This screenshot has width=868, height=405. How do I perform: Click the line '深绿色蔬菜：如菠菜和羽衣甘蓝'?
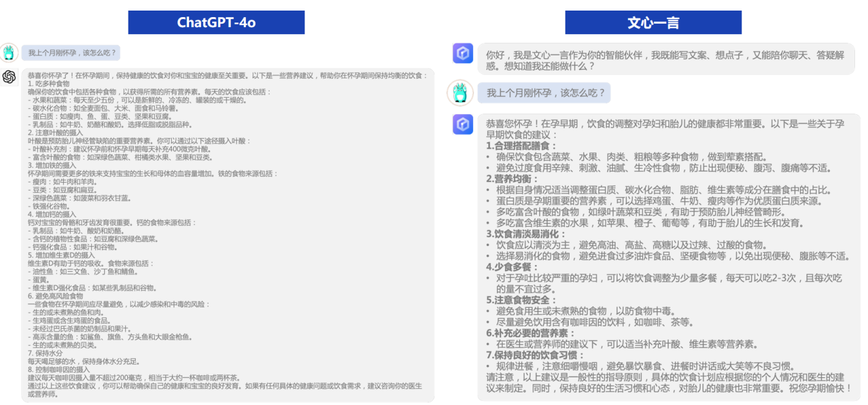(81, 198)
